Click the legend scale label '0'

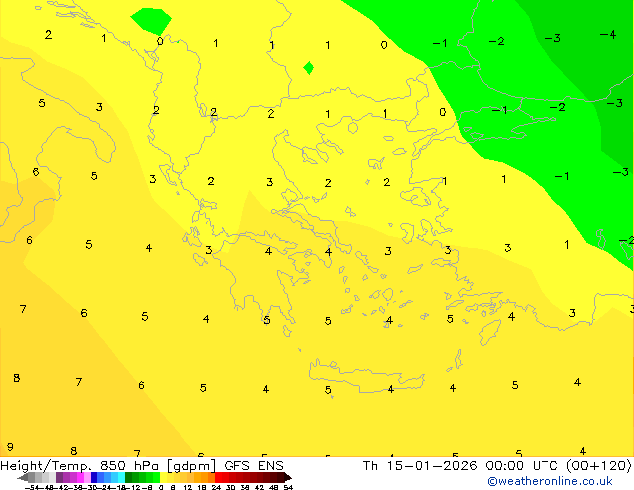[x=161, y=487]
